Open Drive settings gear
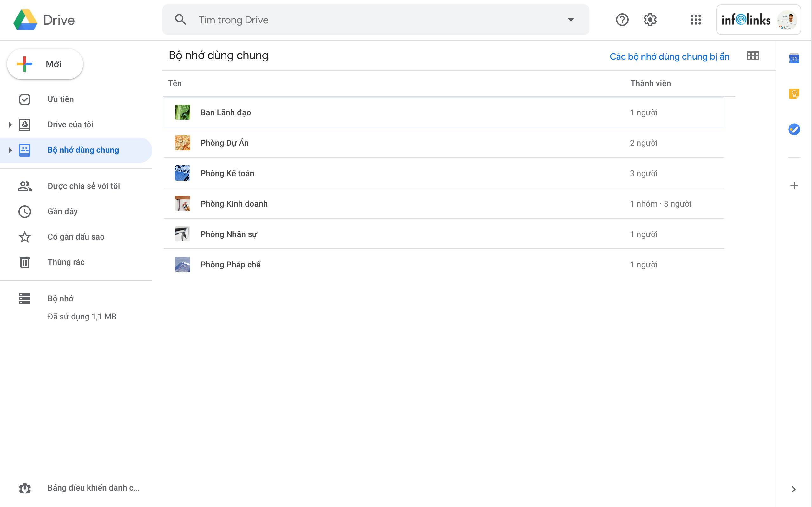The width and height of the screenshot is (812, 507). coord(650,19)
